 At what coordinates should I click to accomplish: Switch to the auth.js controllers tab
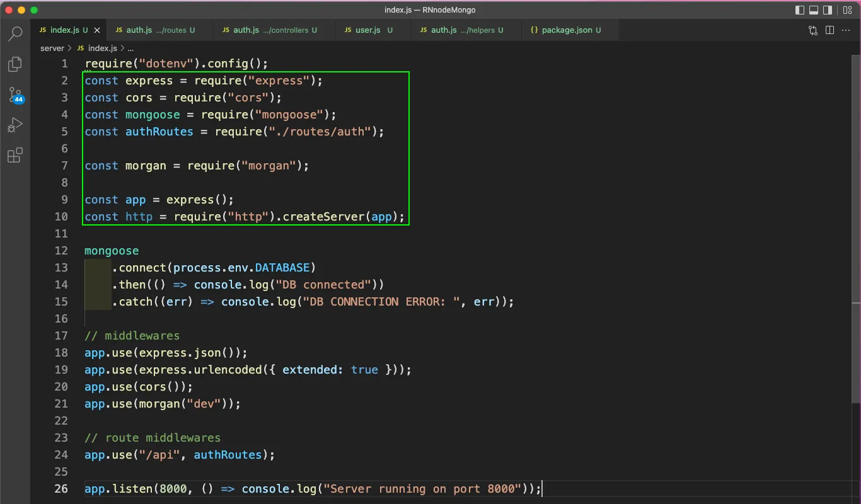(274, 30)
